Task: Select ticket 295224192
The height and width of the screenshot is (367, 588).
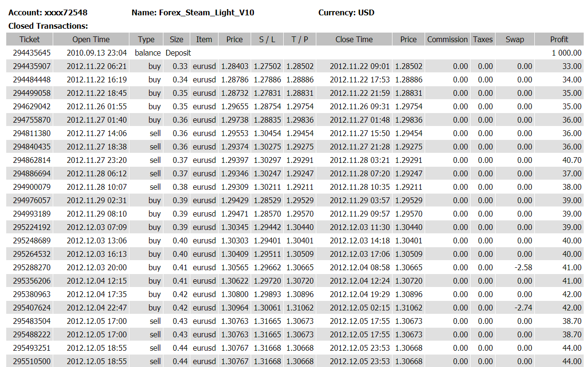Action: click(32, 227)
